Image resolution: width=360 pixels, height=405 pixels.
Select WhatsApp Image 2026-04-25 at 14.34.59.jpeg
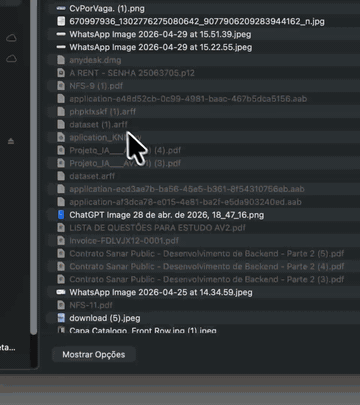161,292
